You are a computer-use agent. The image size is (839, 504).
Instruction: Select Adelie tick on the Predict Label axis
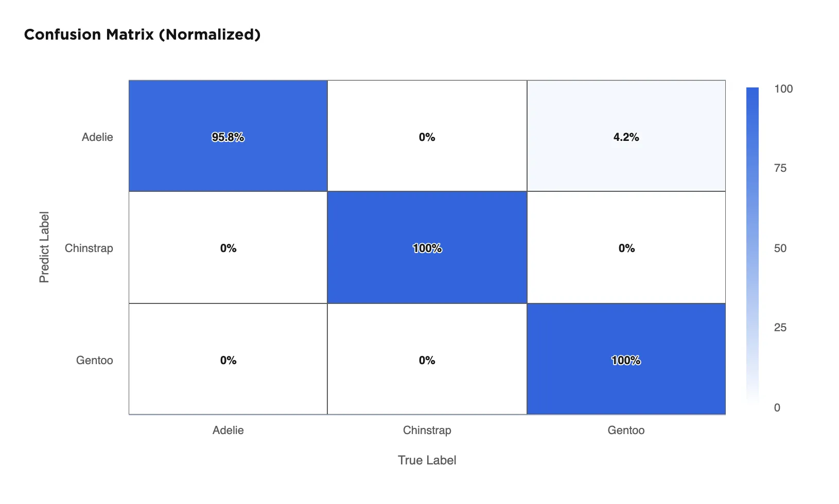97,137
